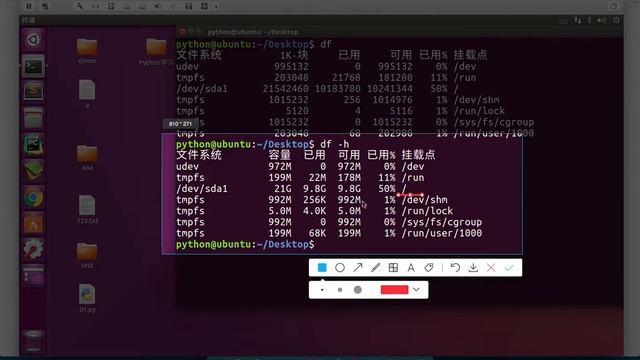This screenshot has height=360, width=640.
Task: Select the 123.txt file on desktop
Action: (87, 209)
